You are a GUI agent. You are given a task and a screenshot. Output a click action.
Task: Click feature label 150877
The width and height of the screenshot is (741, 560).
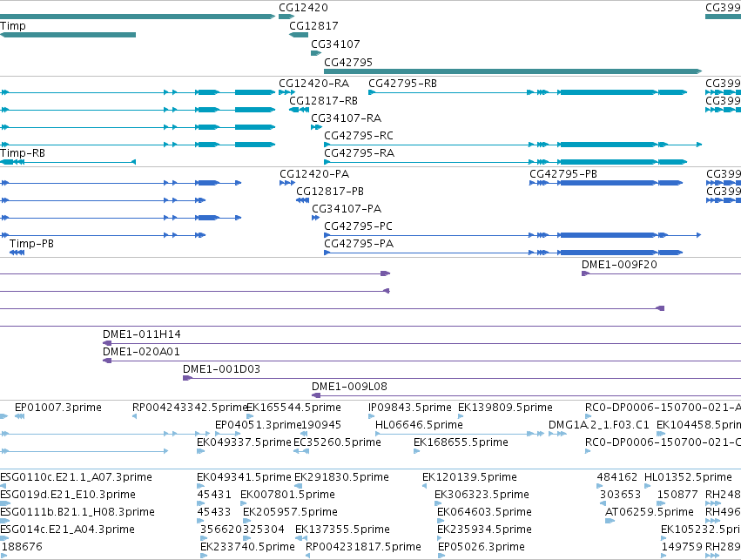(677, 495)
